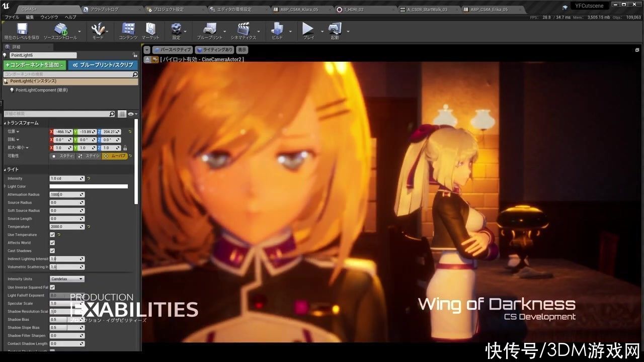Switch to the Output Log (アウトプットログ) tab
This screenshot has width=644, height=362.
[x=112, y=10]
